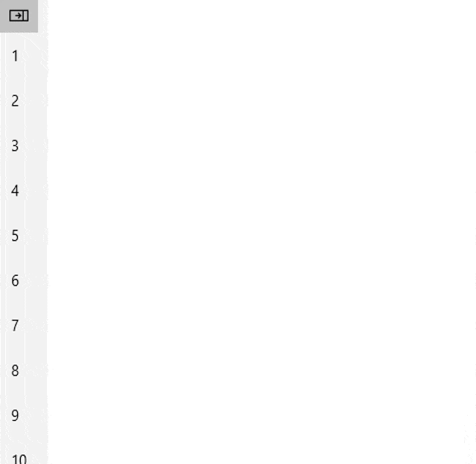The width and height of the screenshot is (476, 464).
Task: Click the empty cell in row 1
Action: click(262, 56)
